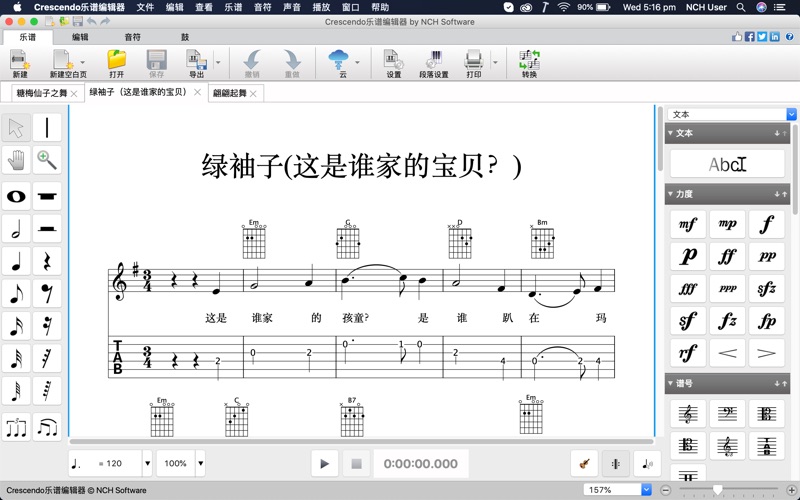Click the zoom slider at bottom right
This screenshot has height=500, width=800.
[x=717, y=490]
